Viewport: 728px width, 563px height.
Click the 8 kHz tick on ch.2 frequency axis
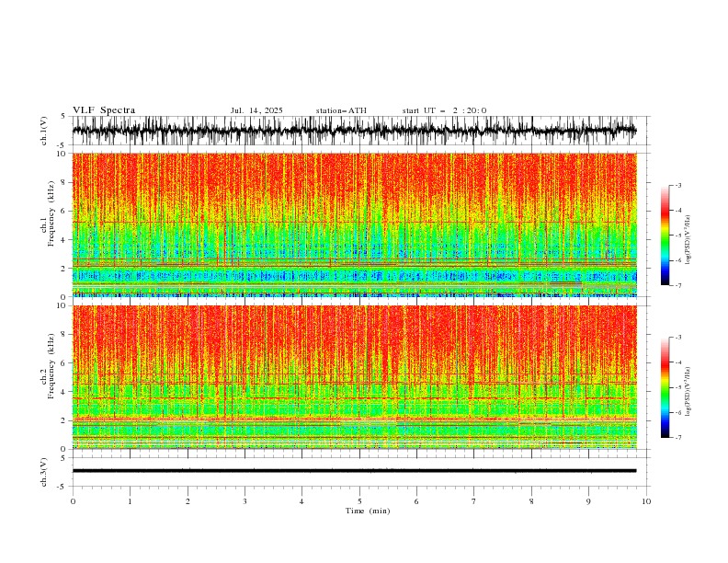63,335
